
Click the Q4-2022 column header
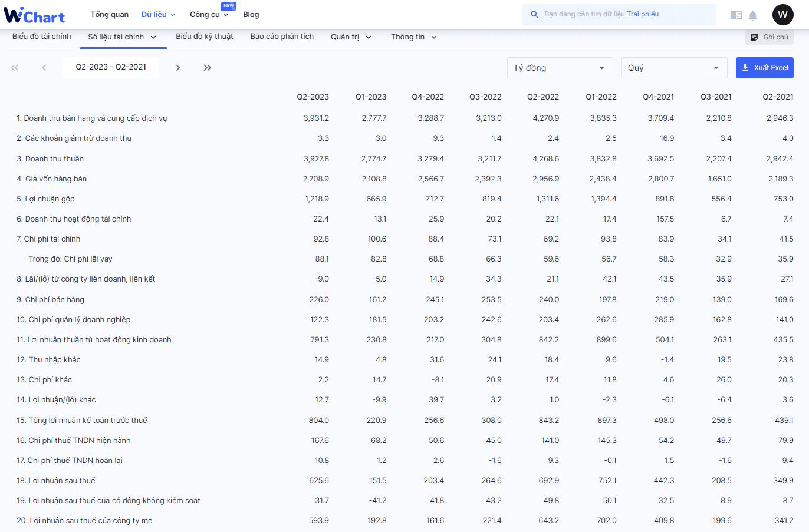[x=427, y=97]
